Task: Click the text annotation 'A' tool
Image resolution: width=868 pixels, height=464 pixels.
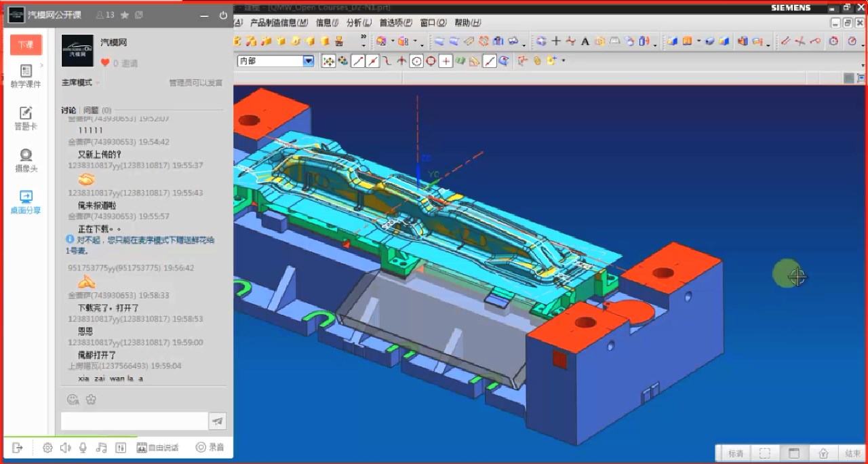Action: pyautogui.click(x=585, y=41)
